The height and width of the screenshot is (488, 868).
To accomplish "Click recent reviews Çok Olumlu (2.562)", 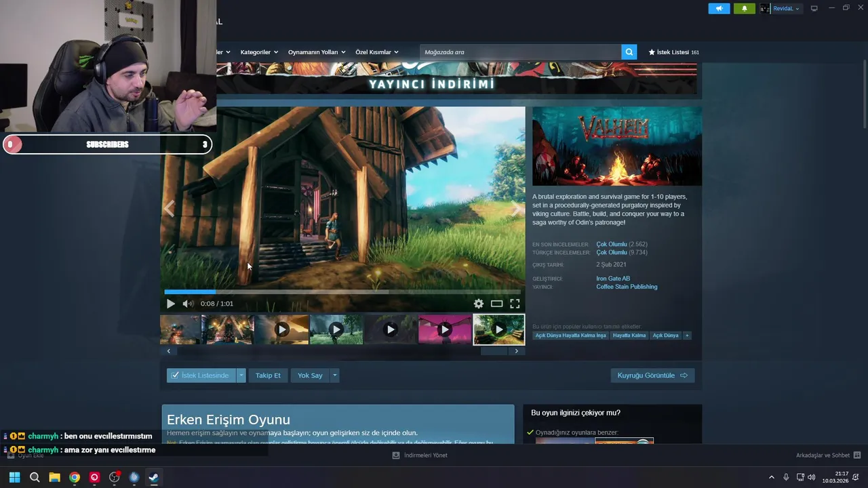I will tap(622, 244).
